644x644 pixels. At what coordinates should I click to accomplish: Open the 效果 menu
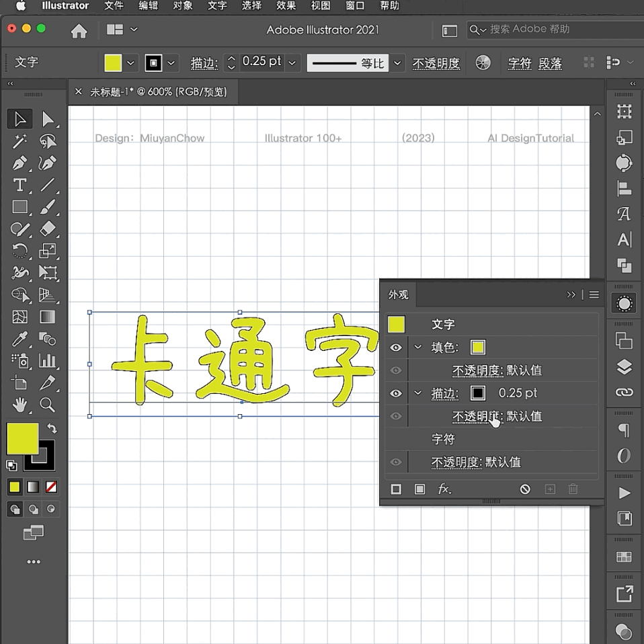point(286,7)
